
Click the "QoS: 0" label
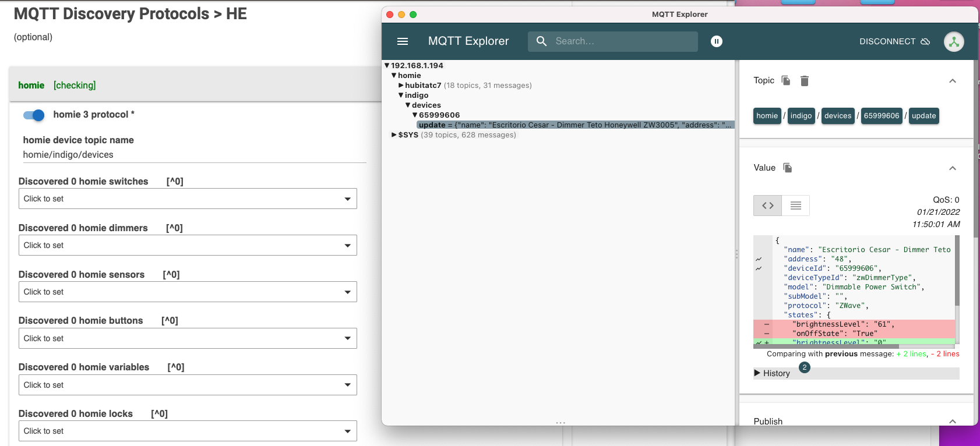tap(946, 200)
